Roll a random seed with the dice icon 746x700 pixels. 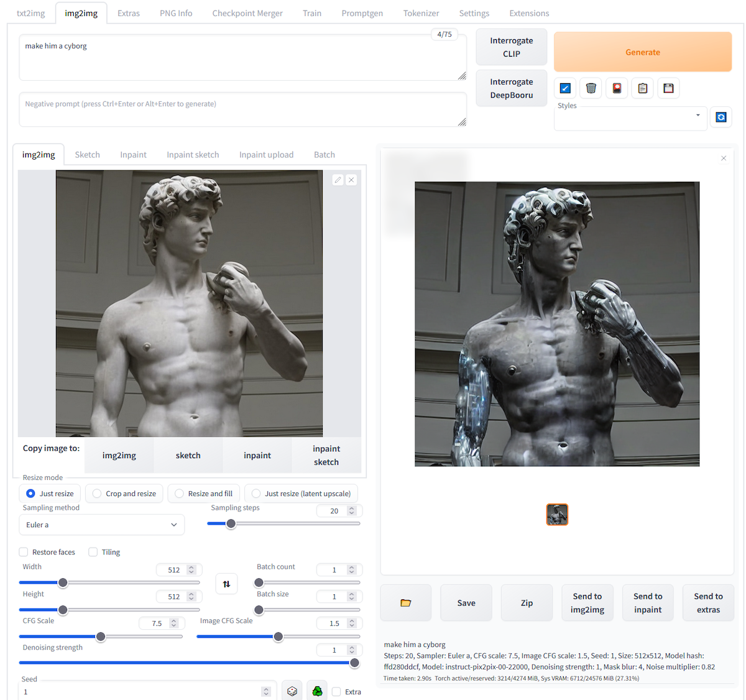click(292, 690)
